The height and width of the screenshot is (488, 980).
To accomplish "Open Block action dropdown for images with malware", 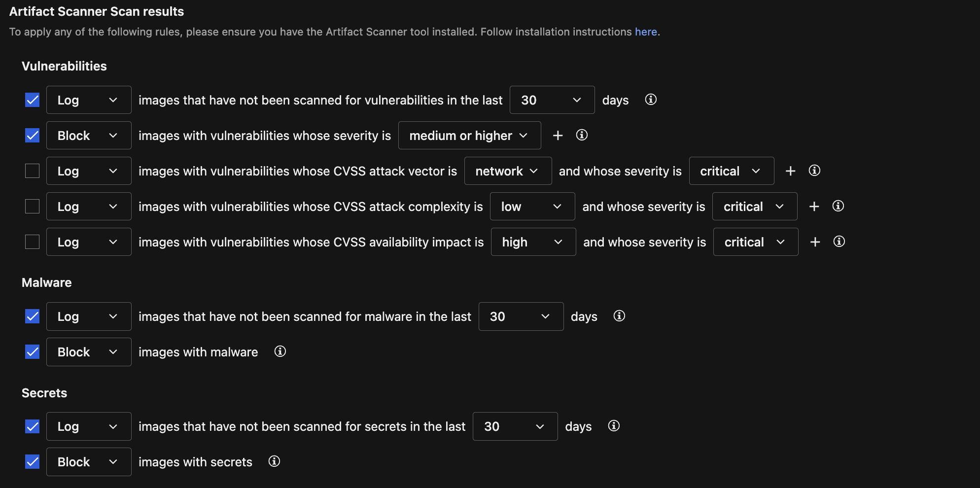I will (89, 352).
